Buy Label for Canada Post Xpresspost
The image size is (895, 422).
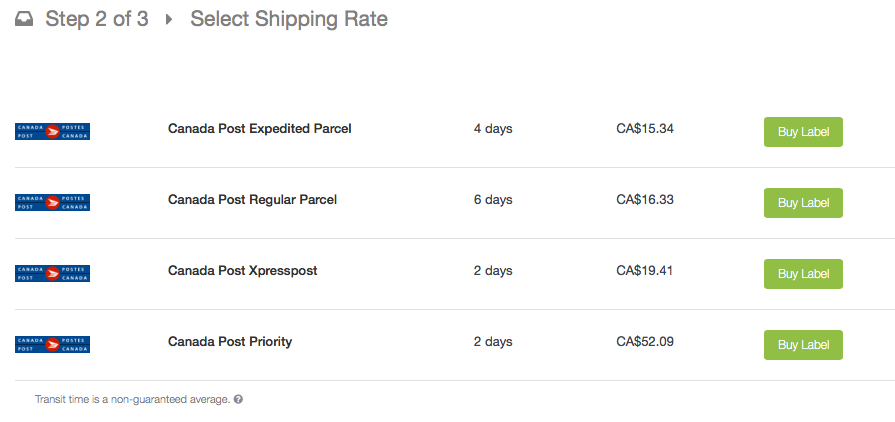pyautogui.click(x=803, y=274)
